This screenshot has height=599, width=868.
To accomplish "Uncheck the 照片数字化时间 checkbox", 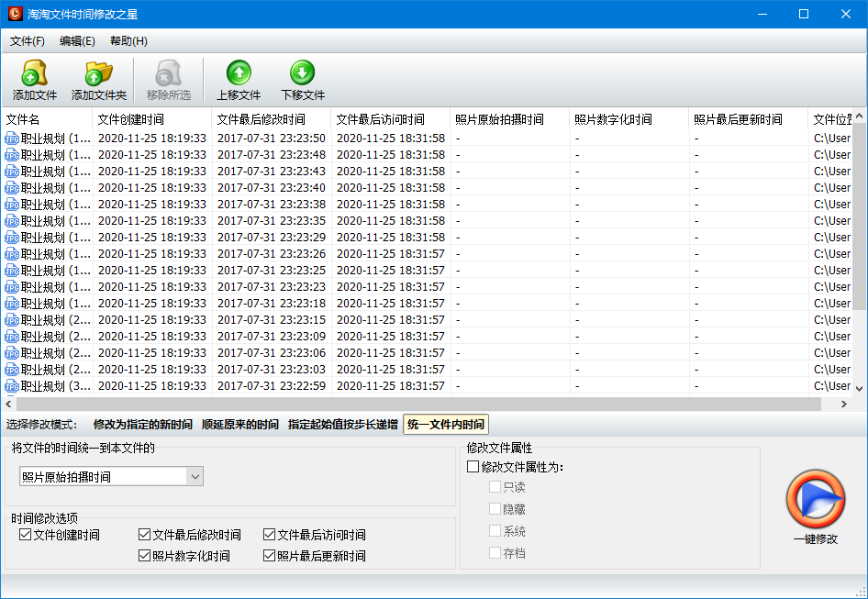I will coord(144,555).
